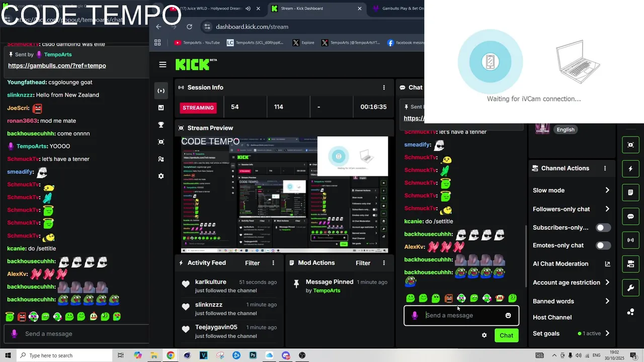Click the green Chat send button

pos(506,335)
